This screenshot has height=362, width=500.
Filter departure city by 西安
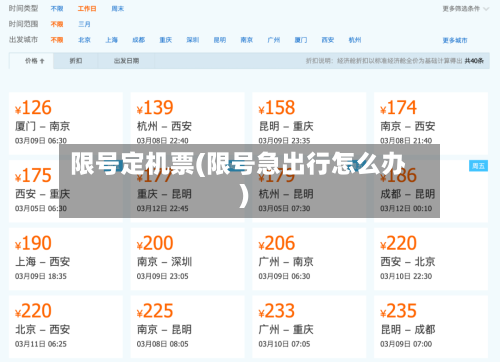pyautogui.click(x=328, y=40)
